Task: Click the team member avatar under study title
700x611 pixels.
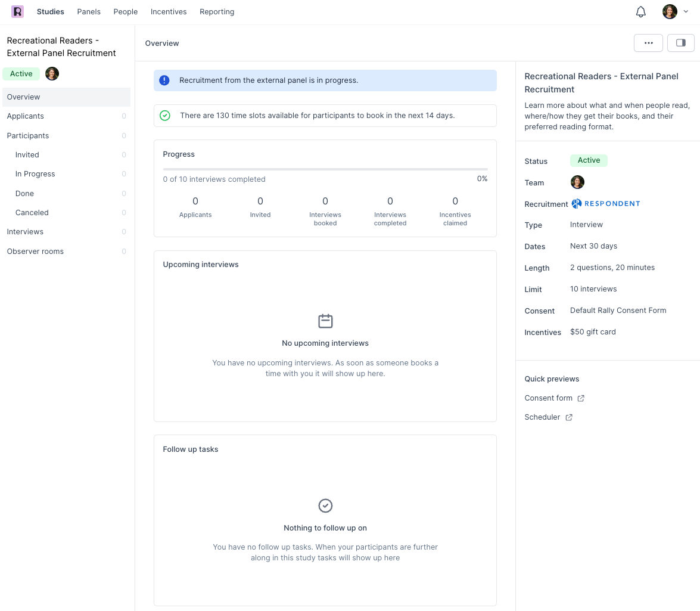Action: tap(52, 74)
